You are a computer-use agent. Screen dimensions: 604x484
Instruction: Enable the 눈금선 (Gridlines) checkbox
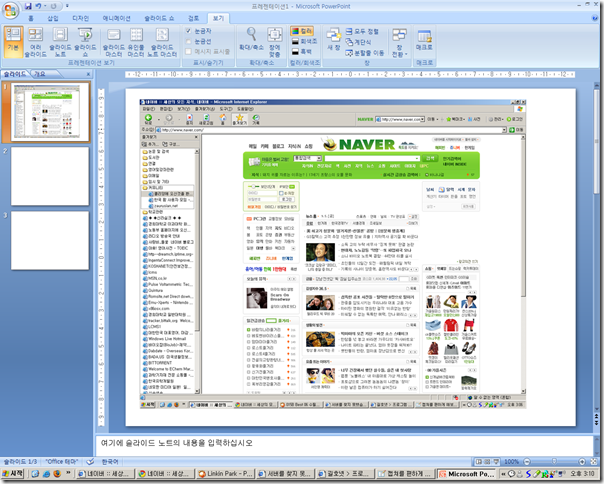pos(188,41)
